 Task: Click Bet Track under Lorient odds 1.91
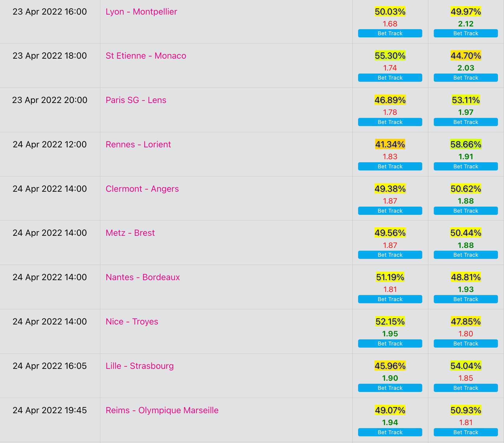click(x=466, y=167)
